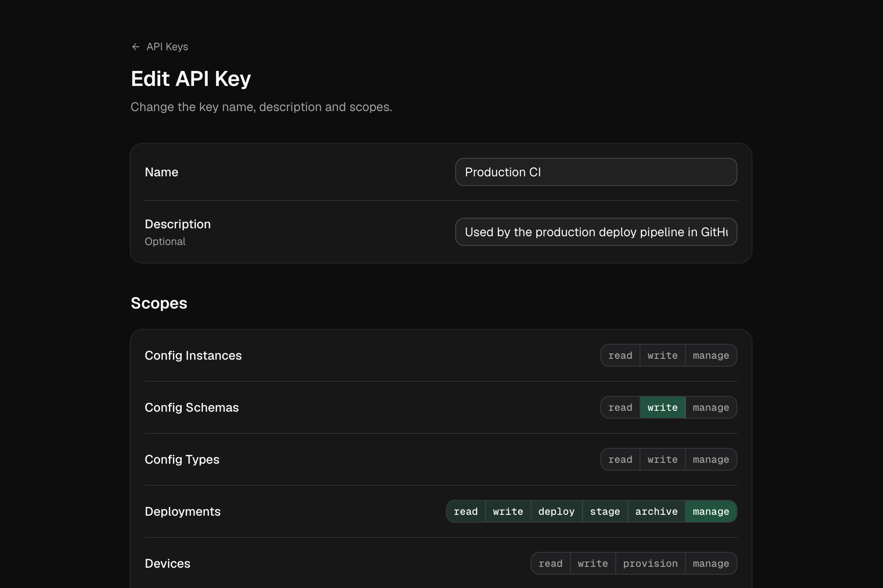Toggle write scope for Config Instances

662,355
